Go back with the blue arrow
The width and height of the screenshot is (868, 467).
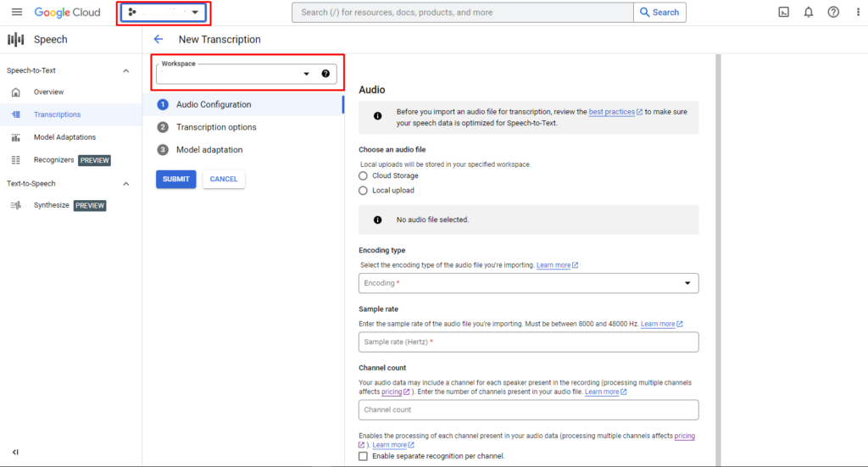click(x=159, y=39)
